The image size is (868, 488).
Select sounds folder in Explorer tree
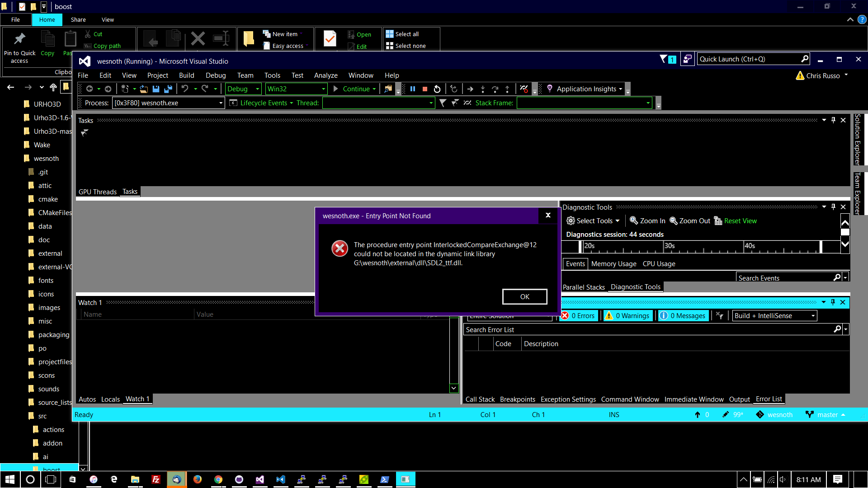pos(48,389)
